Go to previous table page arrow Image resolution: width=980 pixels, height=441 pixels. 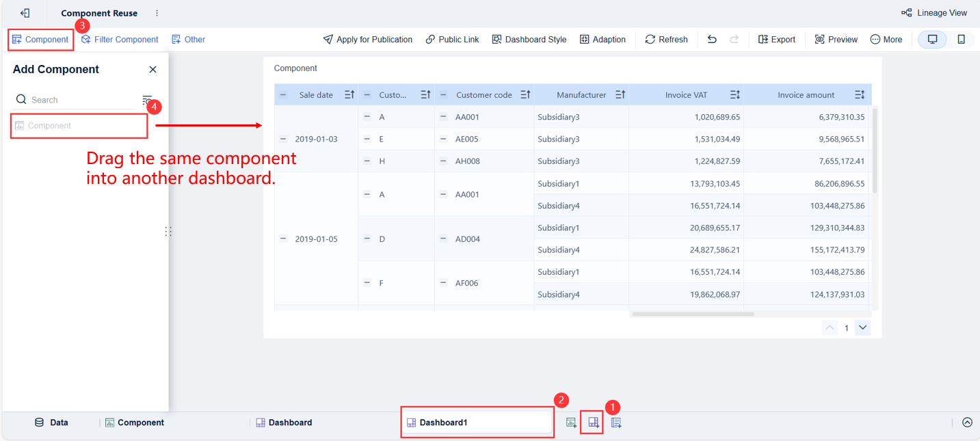pos(830,328)
